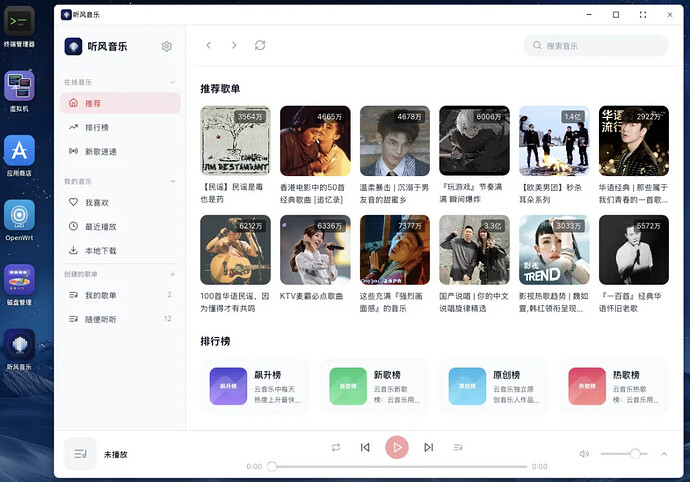Click the volume slider

click(622, 453)
